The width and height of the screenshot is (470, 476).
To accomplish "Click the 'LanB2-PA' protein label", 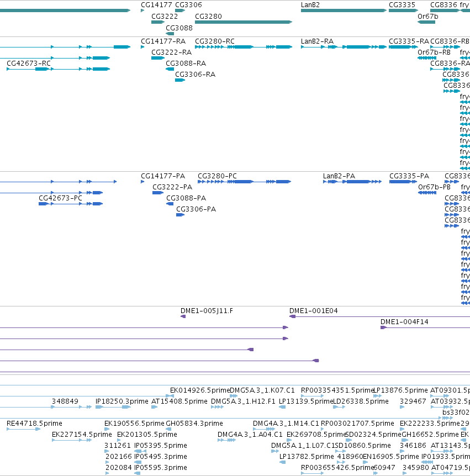I will (x=339, y=176).
